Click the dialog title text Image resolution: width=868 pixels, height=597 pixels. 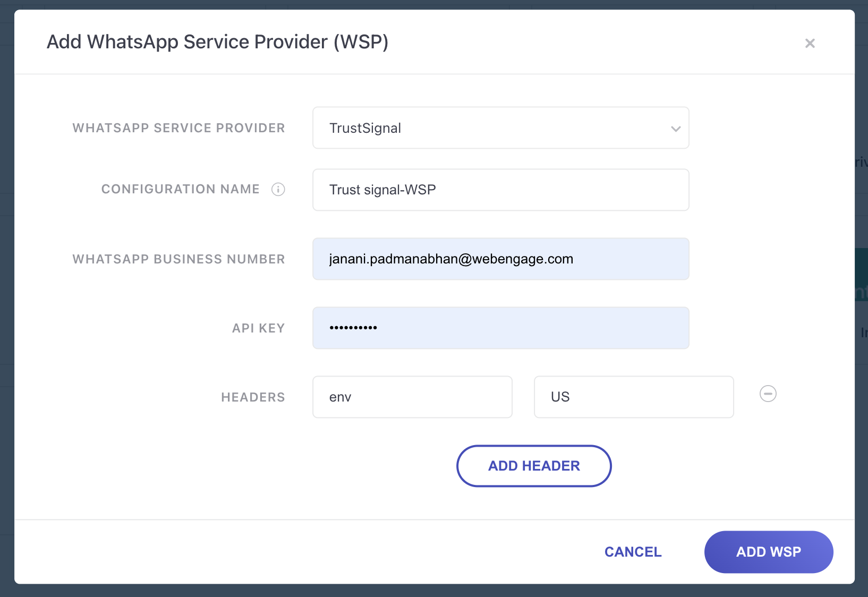coord(217,42)
